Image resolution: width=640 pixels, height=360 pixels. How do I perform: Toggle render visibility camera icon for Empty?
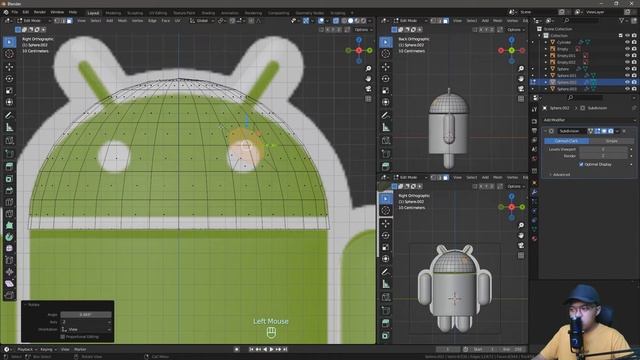(x=634, y=49)
